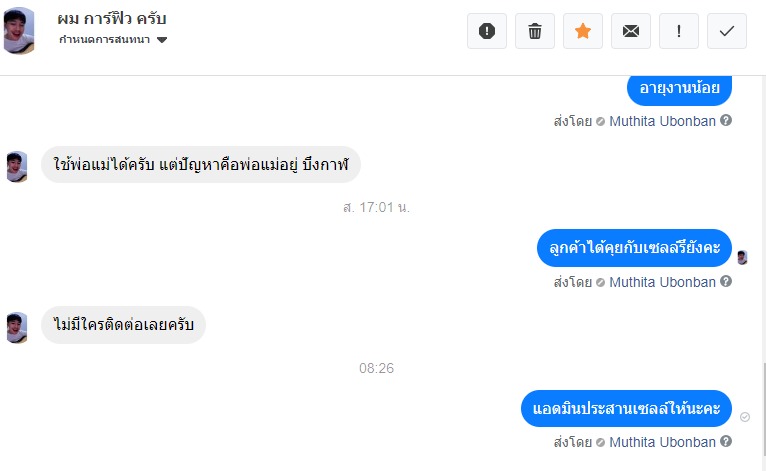Delete conversation with trash icon

[x=535, y=31]
